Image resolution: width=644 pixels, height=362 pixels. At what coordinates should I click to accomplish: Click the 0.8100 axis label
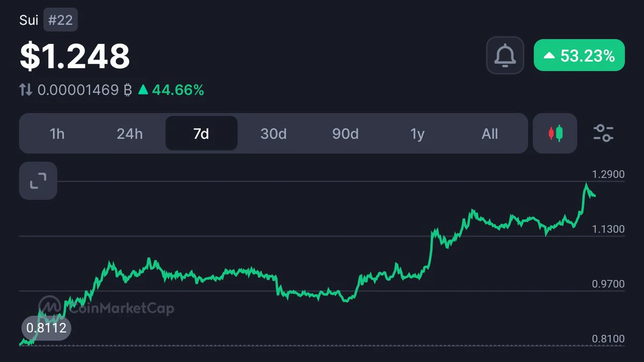tap(608, 338)
